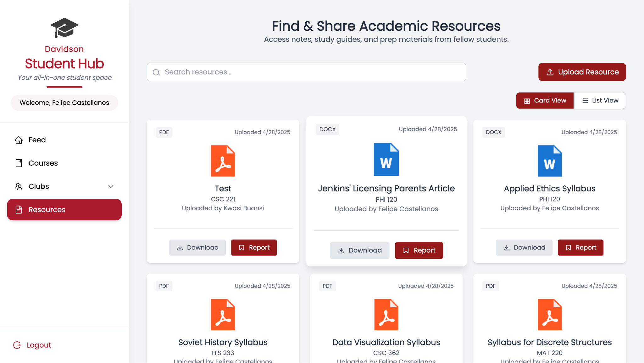
Task: Click the graduation cap logo icon
Action: [x=64, y=28]
